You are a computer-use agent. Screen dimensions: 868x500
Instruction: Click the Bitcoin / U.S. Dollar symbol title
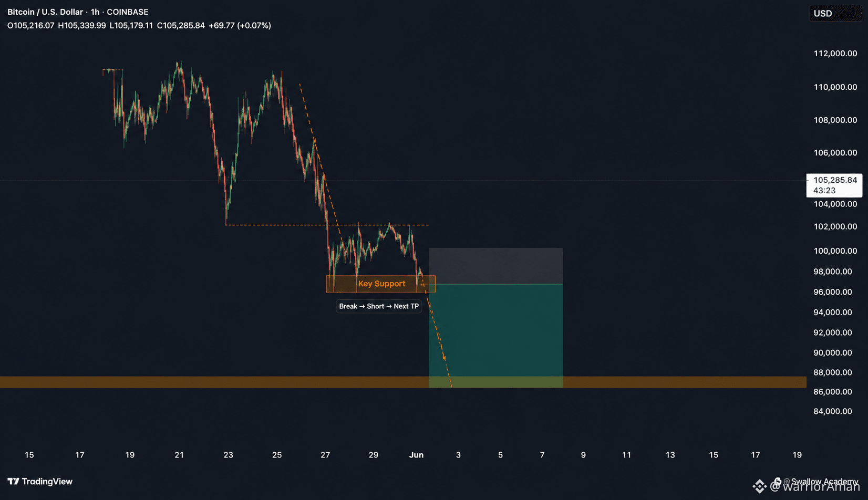click(x=45, y=12)
